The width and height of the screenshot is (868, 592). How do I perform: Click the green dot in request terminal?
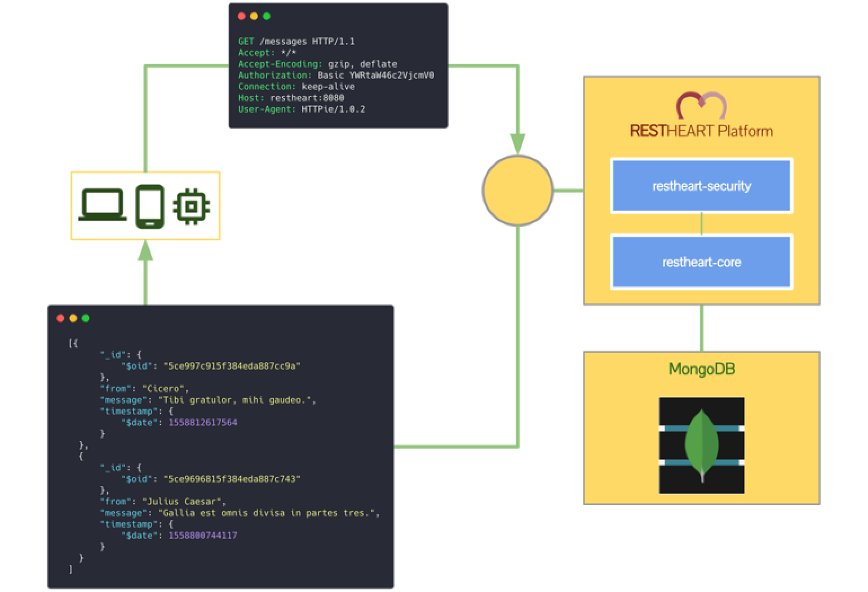coord(267,16)
